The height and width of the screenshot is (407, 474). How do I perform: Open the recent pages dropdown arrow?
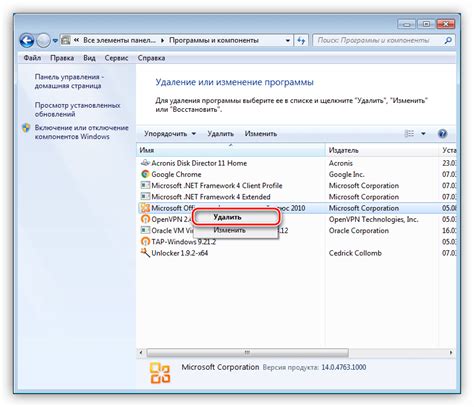click(55, 41)
